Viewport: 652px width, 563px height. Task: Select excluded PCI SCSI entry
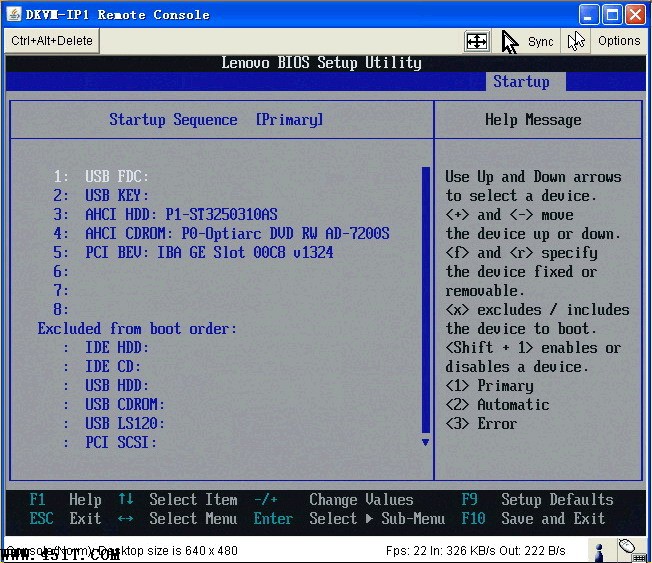[110, 442]
